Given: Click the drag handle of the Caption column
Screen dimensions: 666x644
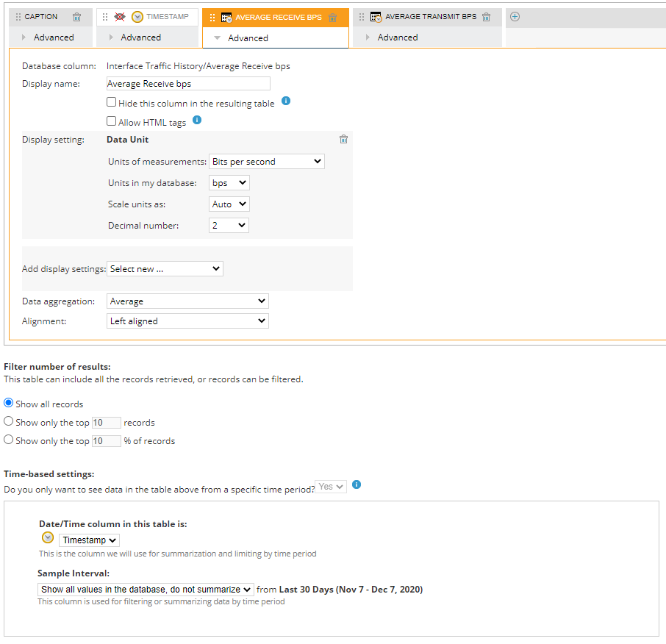Looking at the screenshot, I should [18, 17].
